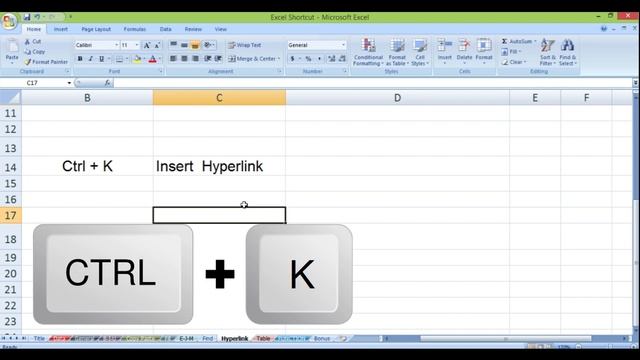Click the Insert Function fx button
640x360 pixels.
[107, 83]
